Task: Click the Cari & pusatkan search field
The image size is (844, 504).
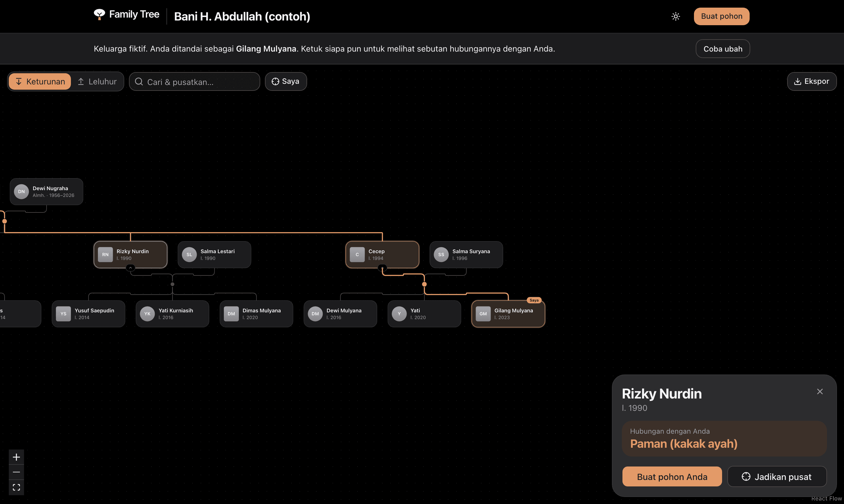Action: (x=194, y=81)
